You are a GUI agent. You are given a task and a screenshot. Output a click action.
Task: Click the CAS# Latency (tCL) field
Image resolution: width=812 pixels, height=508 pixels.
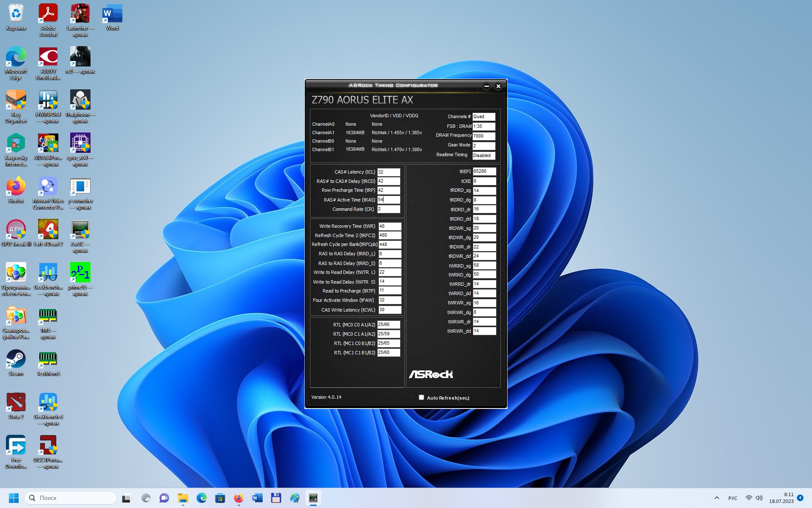point(388,172)
